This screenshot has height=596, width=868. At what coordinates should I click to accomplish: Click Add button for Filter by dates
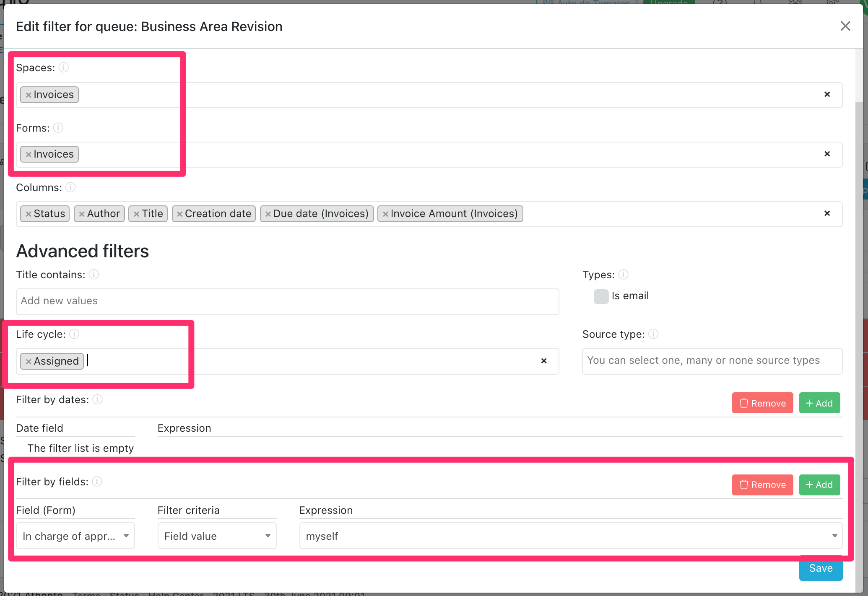coord(819,403)
